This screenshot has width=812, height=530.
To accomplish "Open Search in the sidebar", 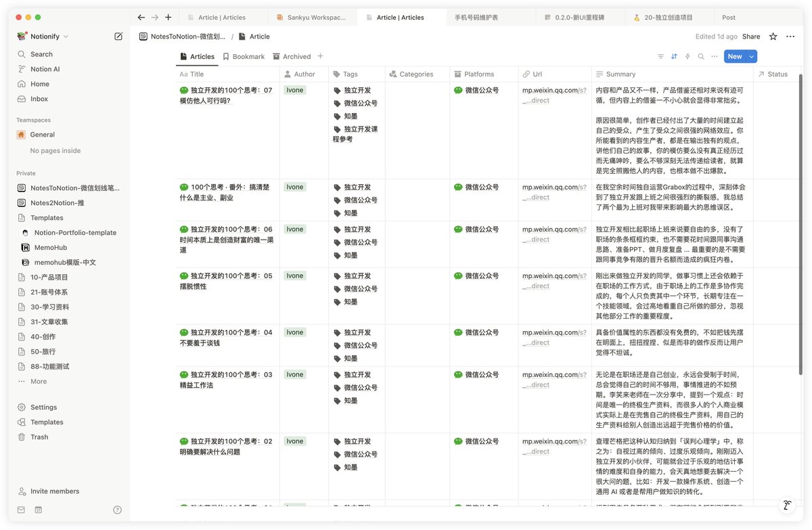I will (x=41, y=54).
